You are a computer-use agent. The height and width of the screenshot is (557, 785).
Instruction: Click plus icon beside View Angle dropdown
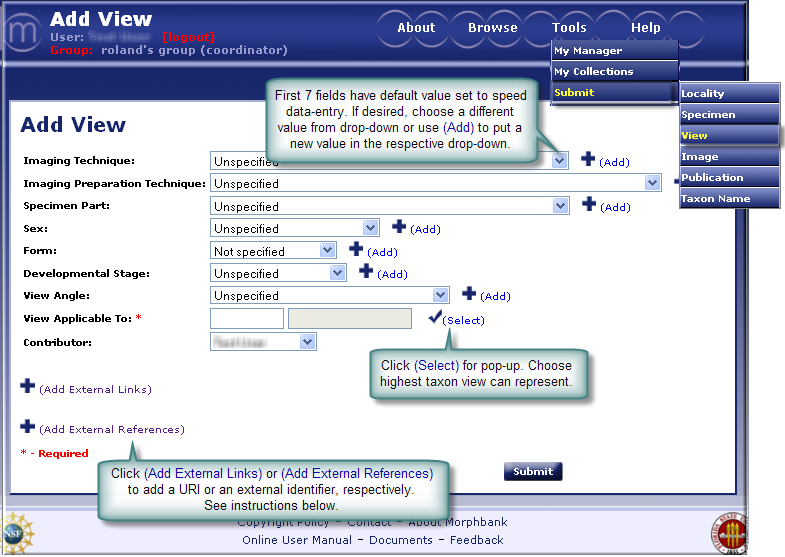pyautogui.click(x=469, y=294)
